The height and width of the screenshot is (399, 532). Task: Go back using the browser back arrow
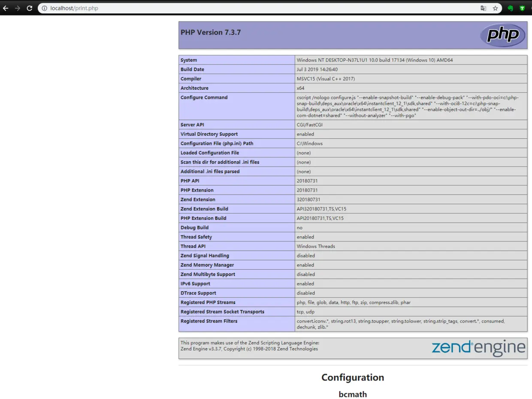tap(6, 8)
